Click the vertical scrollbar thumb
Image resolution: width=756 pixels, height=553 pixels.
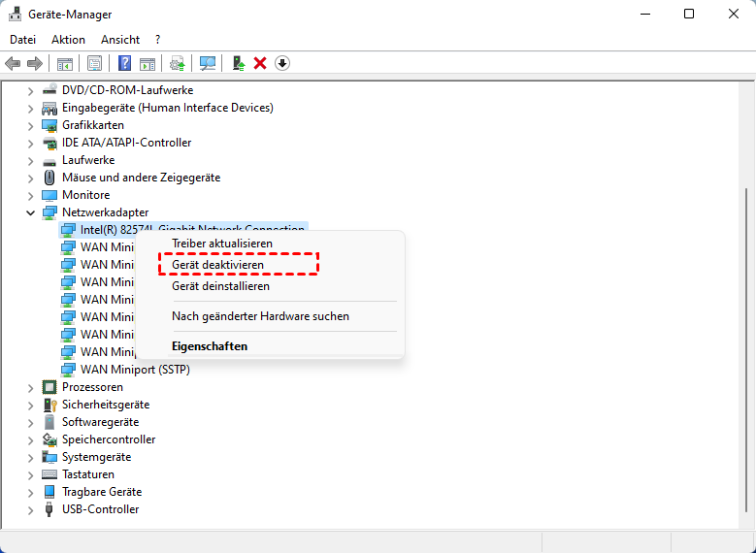(746, 350)
